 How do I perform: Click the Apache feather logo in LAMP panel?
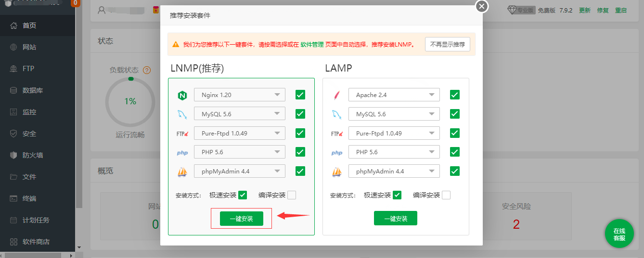(336, 95)
